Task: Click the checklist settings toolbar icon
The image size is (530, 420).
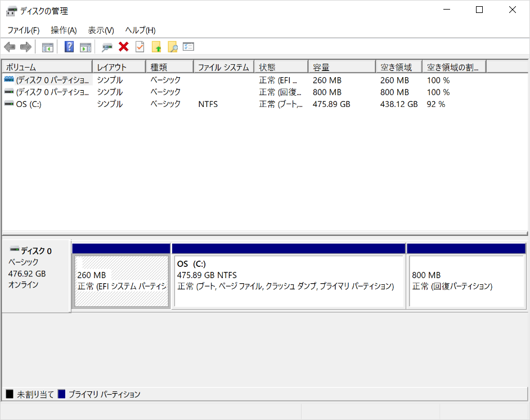Action: [x=188, y=46]
